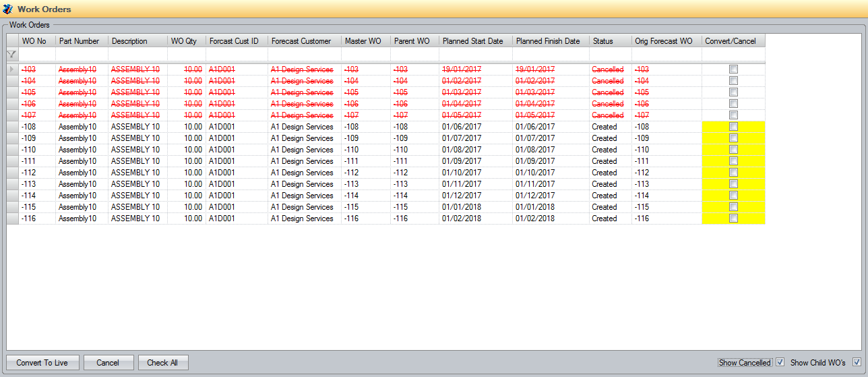Select WO No cell -104

pyautogui.click(x=37, y=81)
